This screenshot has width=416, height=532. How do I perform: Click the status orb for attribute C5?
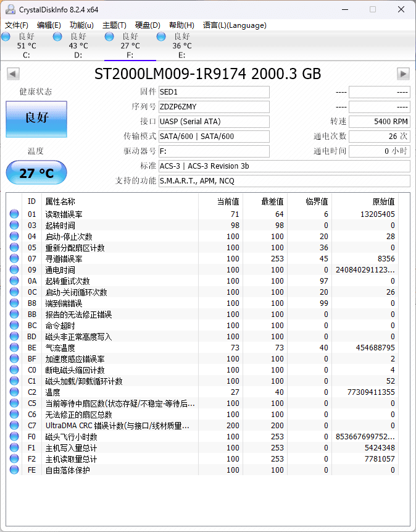point(14,403)
